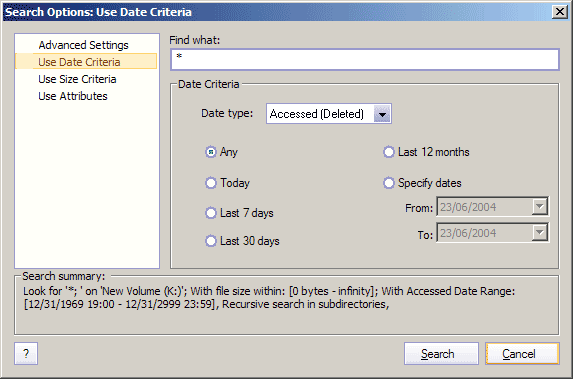573x379 pixels.
Task: Expand the Date type dropdown arrow
Action: point(382,114)
